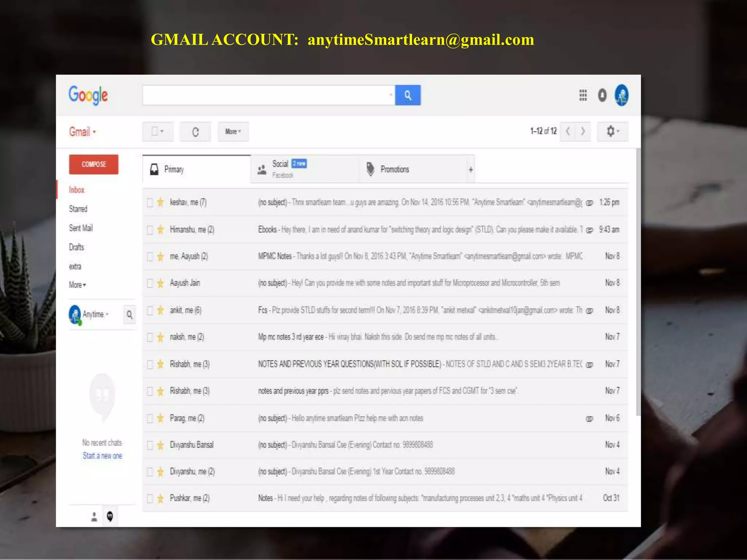This screenshot has width=747, height=560.
Task: Open the account profile avatar
Action: (622, 95)
